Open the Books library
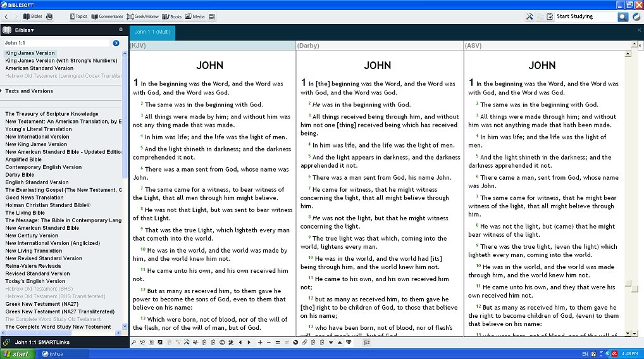This screenshot has width=644, height=359. tap(172, 16)
